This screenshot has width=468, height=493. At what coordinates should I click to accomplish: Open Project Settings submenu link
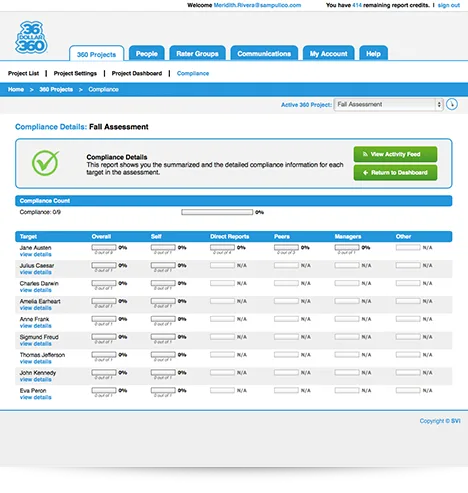pos(75,73)
